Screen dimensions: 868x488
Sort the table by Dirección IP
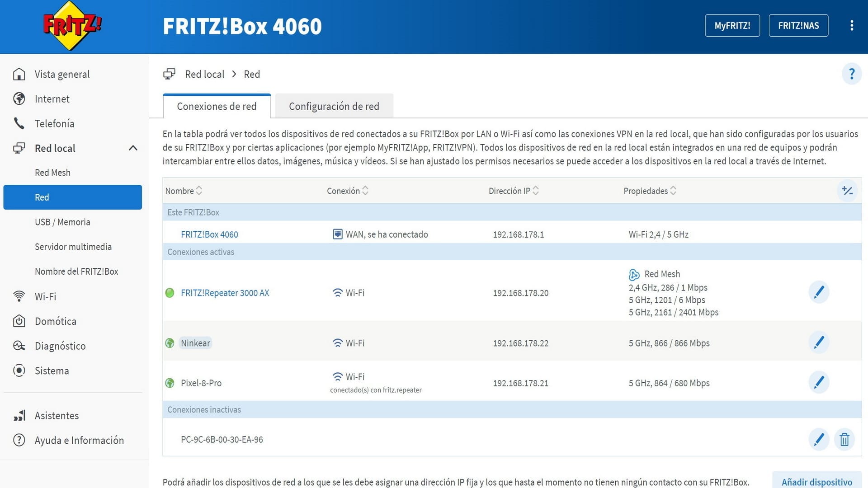514,191
